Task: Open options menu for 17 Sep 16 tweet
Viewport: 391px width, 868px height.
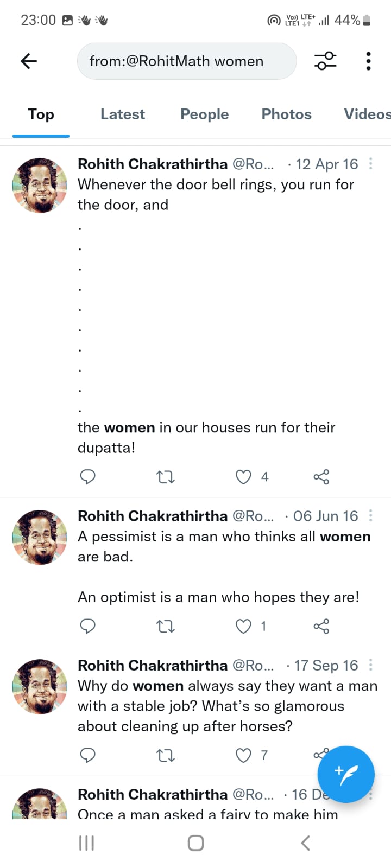Action: tap(371, 665)
